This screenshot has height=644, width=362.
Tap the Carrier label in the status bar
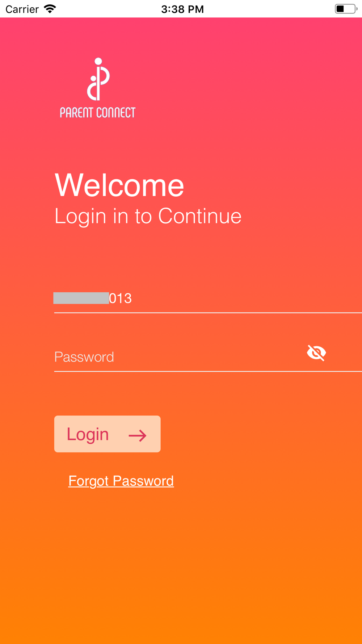[22, 9]
